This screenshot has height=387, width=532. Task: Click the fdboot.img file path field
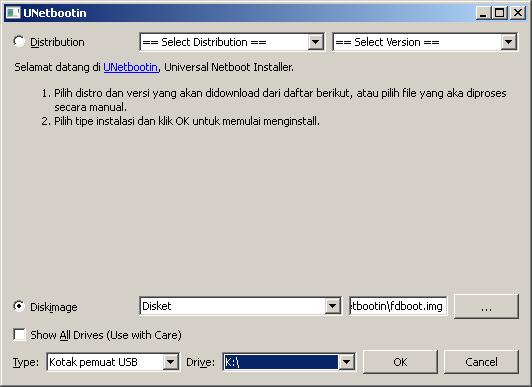pyautogui.click(x=398, y=306)
